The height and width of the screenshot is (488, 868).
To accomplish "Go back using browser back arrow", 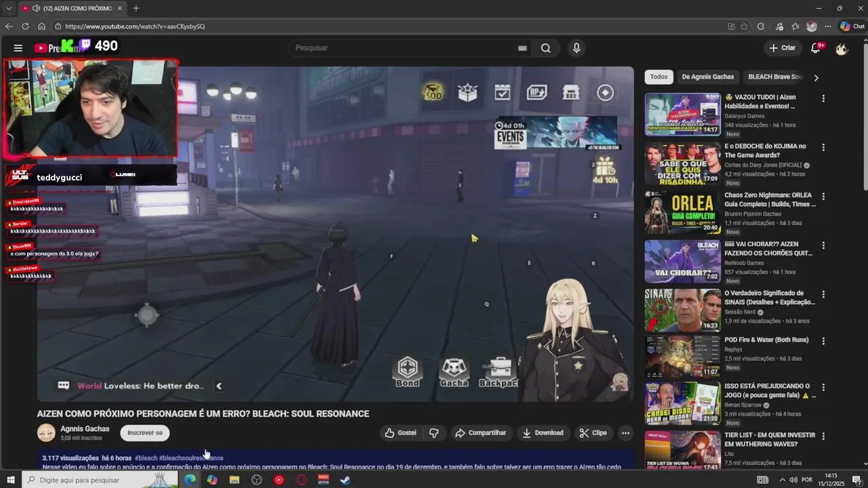I will pyautogui.click(x=9, y=26).
